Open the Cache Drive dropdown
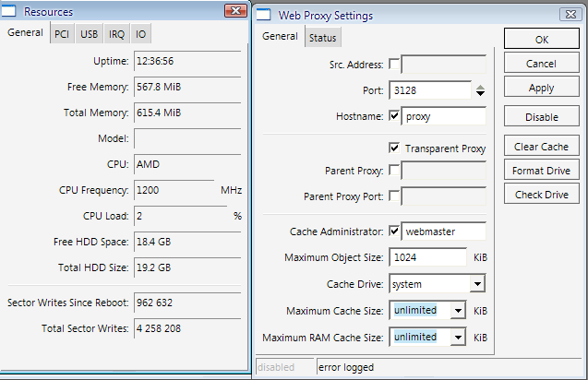 coord(477,284)
